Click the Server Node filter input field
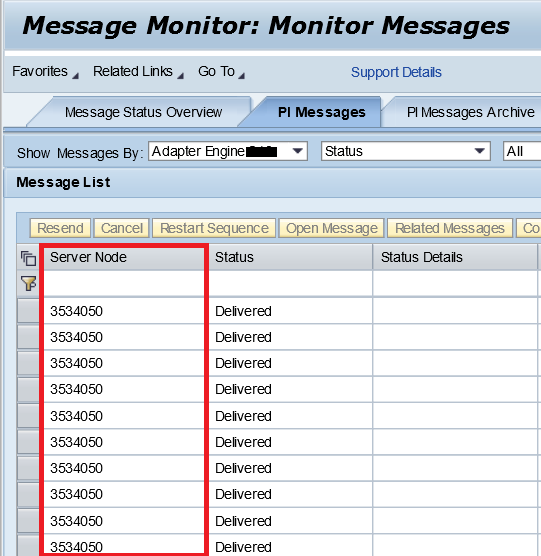 tap(124, 284)
